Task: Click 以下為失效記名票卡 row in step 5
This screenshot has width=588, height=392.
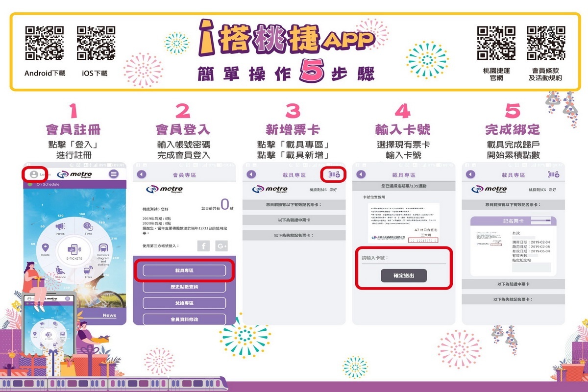Action: 514,299
